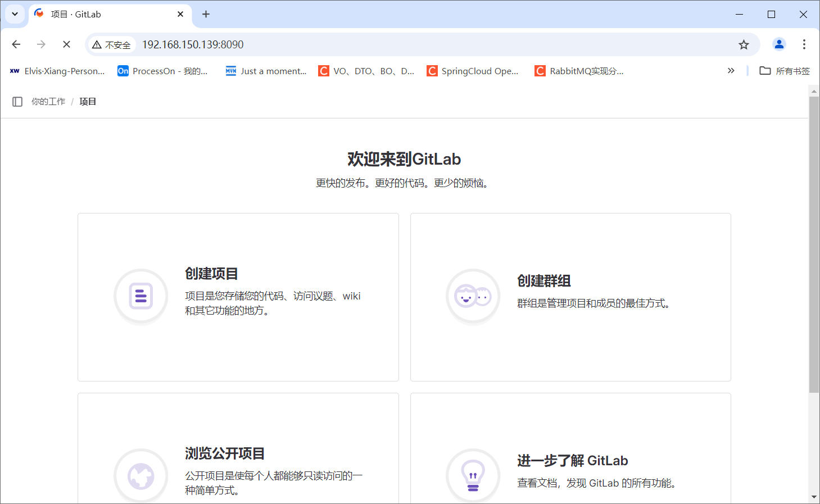The image size is (820, 504).
Task: Click the 欢迎来到GitLab heading
Action: (404, 159)
